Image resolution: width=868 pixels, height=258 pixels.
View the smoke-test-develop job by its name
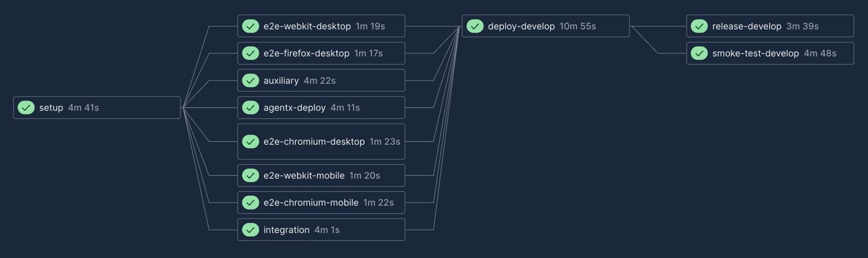click(x=755, y=53)
